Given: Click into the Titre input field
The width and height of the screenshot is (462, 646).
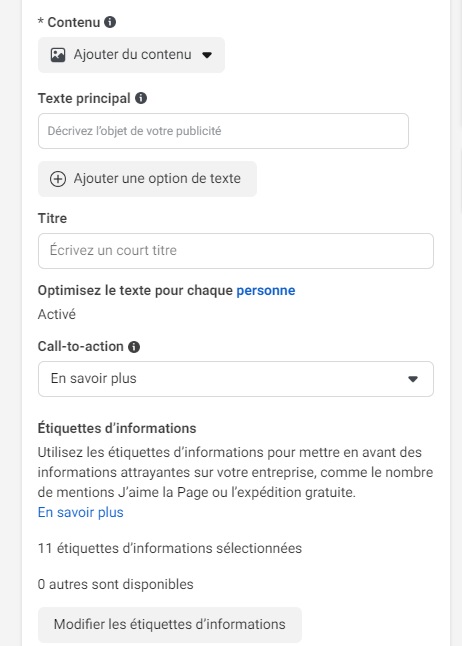Looking at the screenshot, I should pyautogui.click(x=236, y=251).
